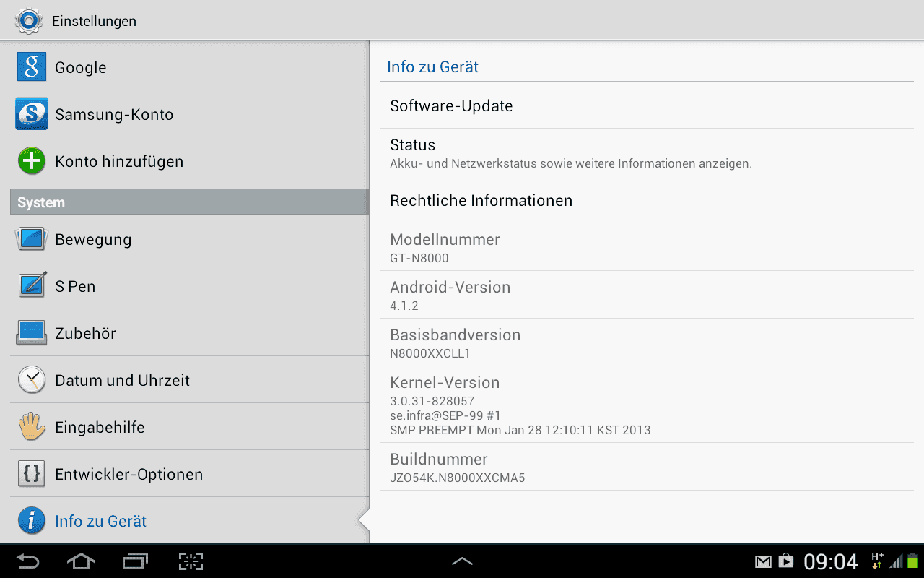This screenshot has height=578, width=924.
Task: Tap the braces icon for Entwickler-Optionen
Action: (32, 473)
